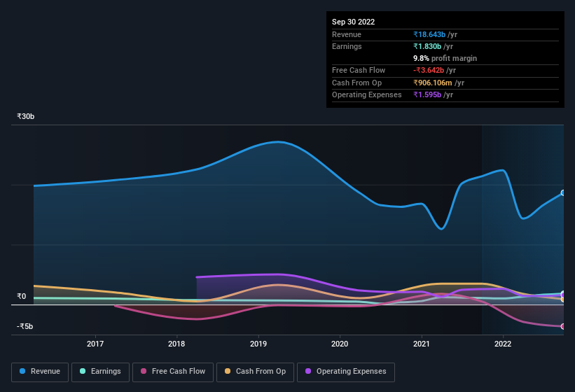Image resolution: width=575 pixels, height=392 pixels.
Task: Click the blue Revenue legend dot
Action: tap(22, 371)
